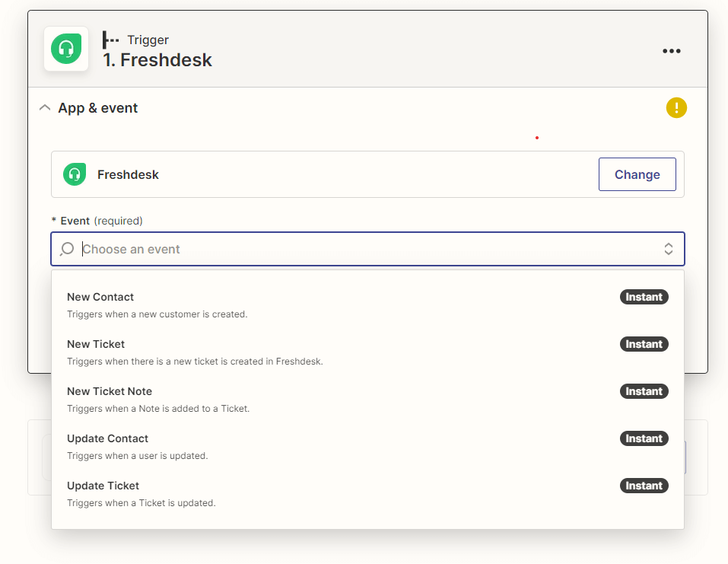This screenshot has width=728, height=564.
Task: Click the search magnifier in event field
Action: [x=67, y=249]
